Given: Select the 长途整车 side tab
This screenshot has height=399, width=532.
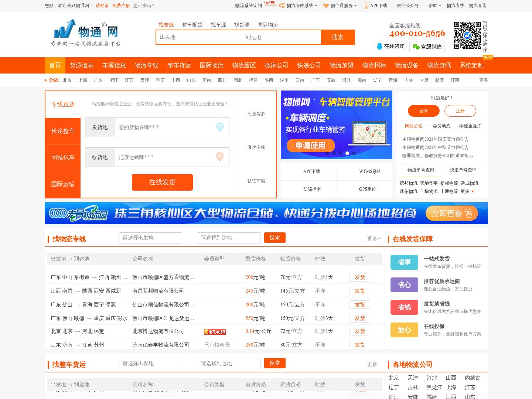Looking at the screenshot, I should click(x=63, y=131).
